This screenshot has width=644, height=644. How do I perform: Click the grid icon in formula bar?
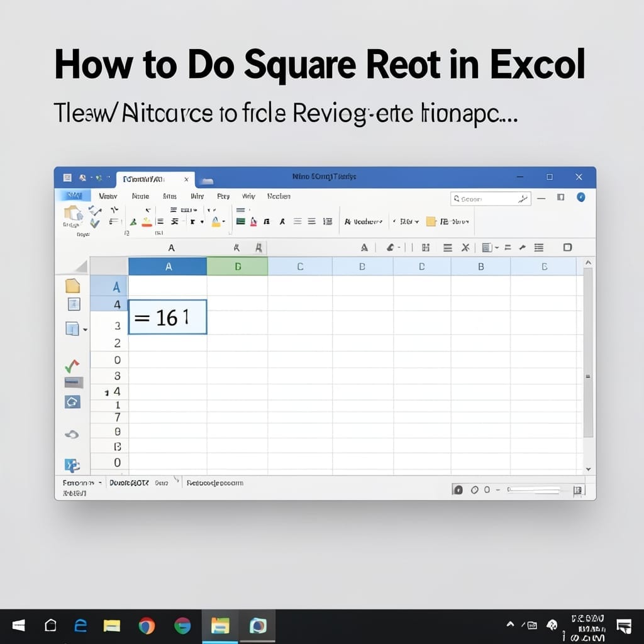point(426,247)
